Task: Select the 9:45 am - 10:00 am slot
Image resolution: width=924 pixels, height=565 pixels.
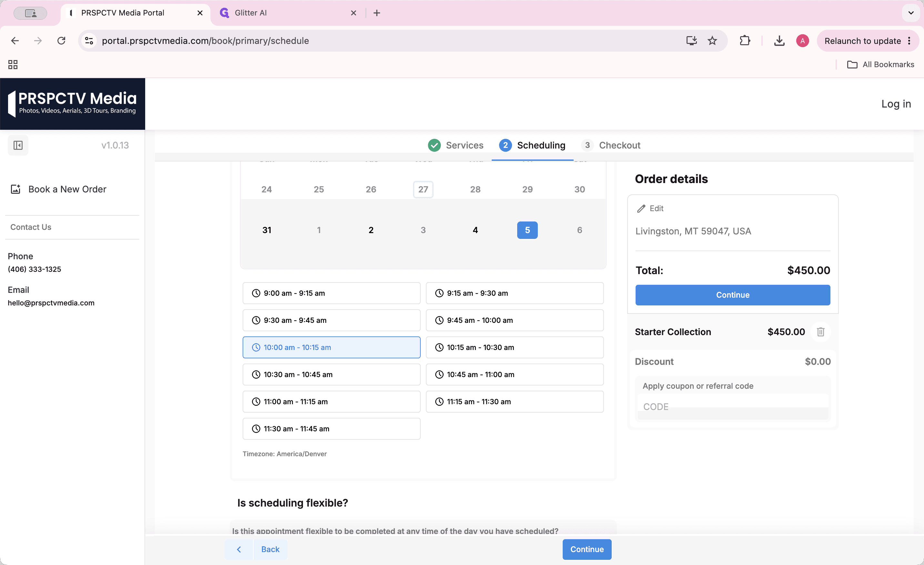Action: tap(515, 320)
